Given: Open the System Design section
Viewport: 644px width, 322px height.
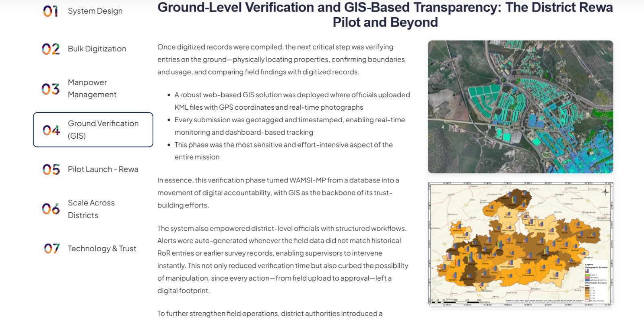Looking at the screenshot, I should [95, 11].
